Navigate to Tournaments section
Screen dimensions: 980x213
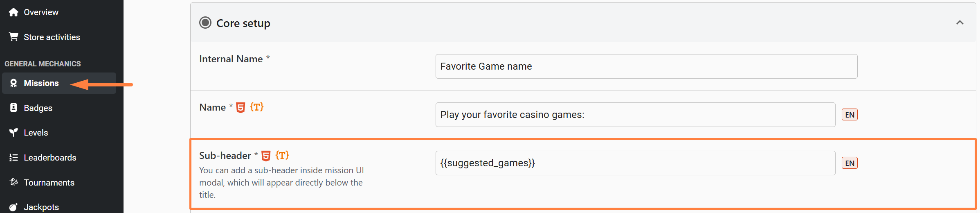49,183
